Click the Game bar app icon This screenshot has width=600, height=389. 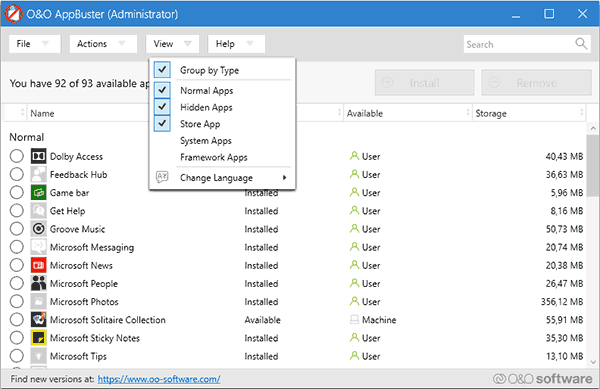click(x=39, y=192)
